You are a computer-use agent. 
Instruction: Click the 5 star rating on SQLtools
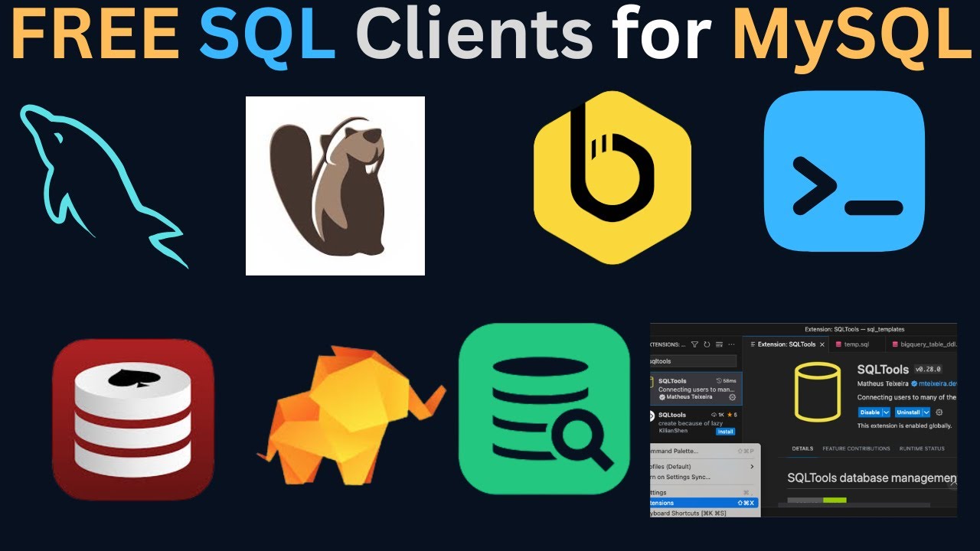pos(732,415)
